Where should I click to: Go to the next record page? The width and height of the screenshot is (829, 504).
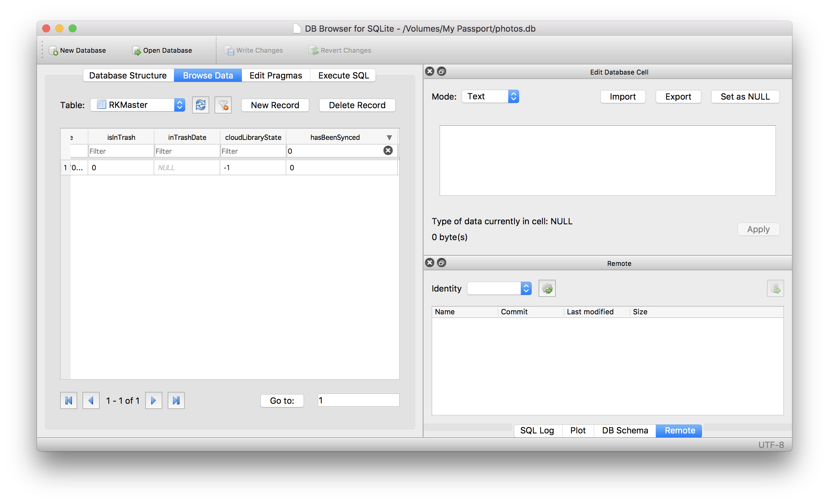154,400
